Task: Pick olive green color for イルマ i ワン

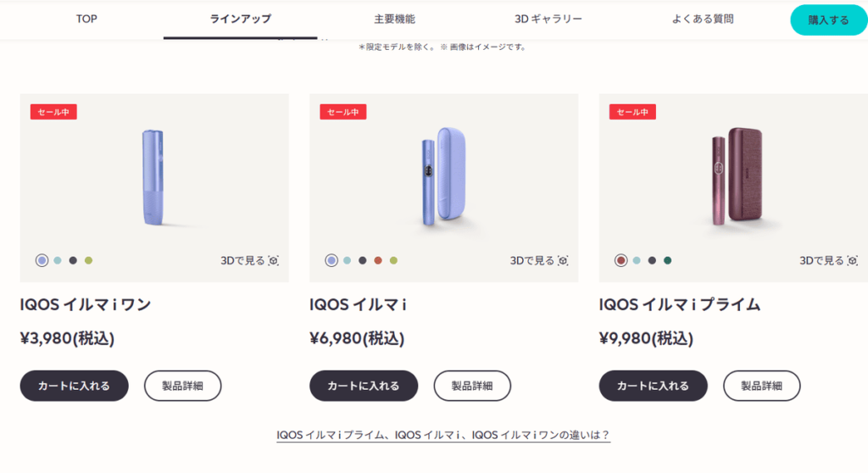Action: click(88, 260)
